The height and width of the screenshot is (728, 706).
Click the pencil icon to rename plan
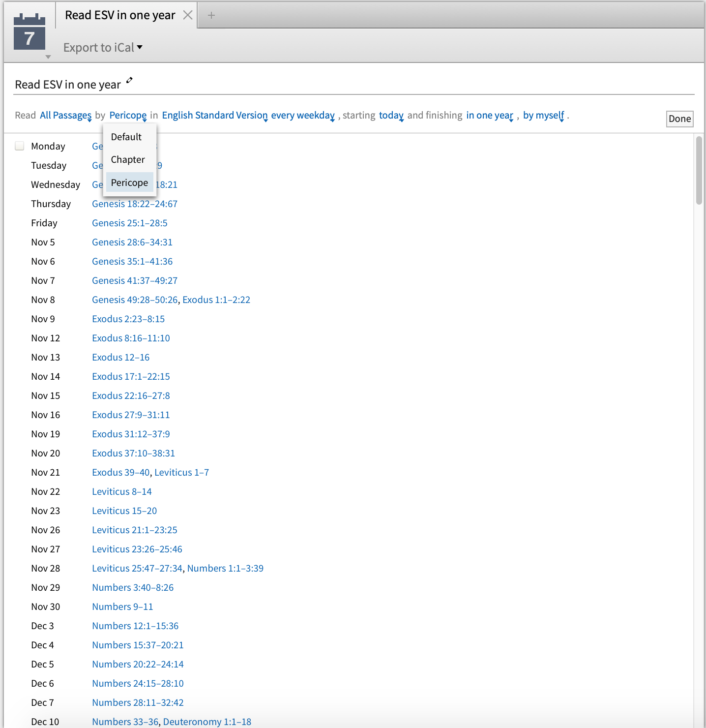[129, 80]
